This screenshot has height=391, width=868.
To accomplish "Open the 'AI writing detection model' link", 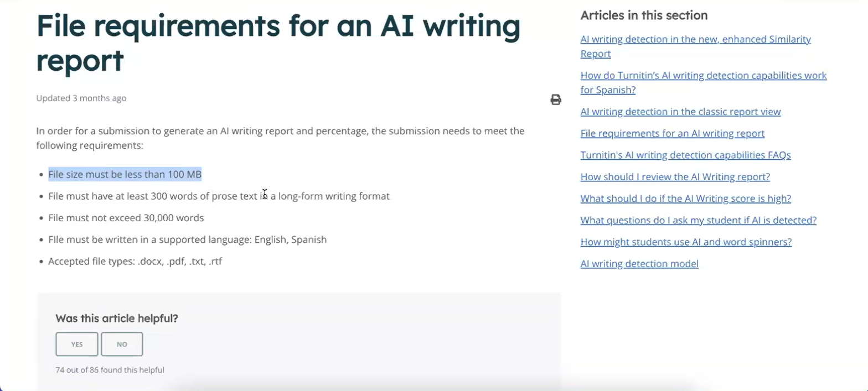I will (x=639, y=264).
